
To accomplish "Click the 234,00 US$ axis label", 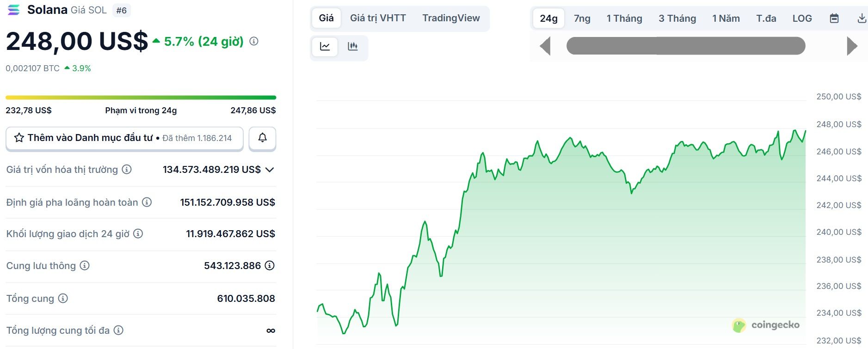I will 839,313.
